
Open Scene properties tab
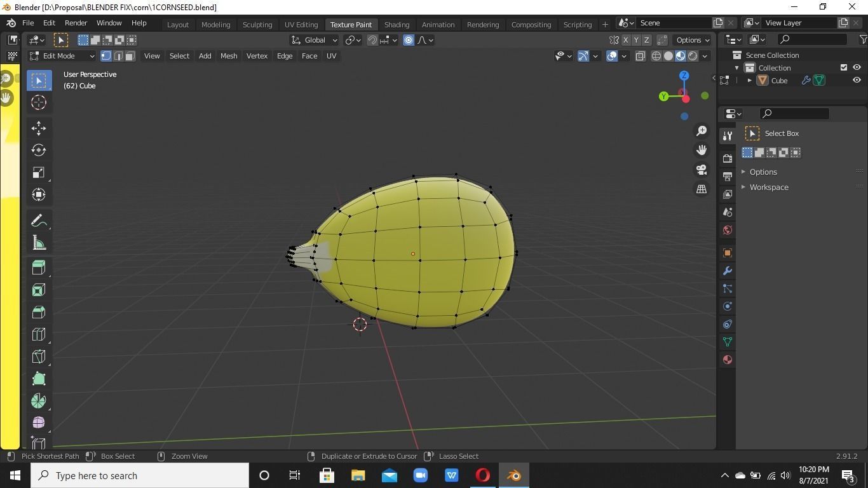(728, 212)
